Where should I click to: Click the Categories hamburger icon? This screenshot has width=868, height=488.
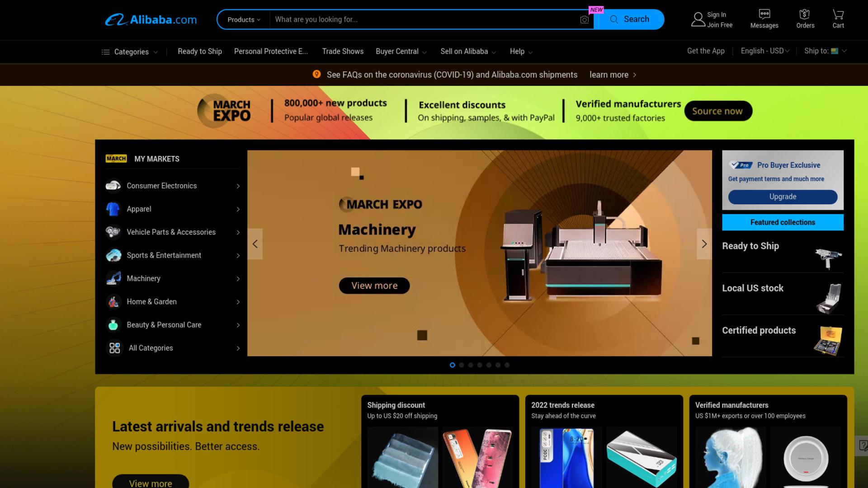tap(105, 52)
